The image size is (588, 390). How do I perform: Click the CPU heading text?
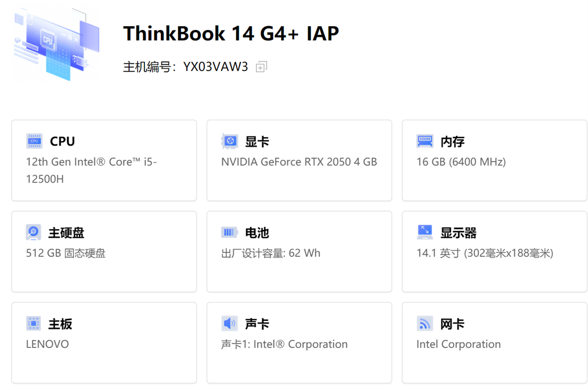point(62,142)
